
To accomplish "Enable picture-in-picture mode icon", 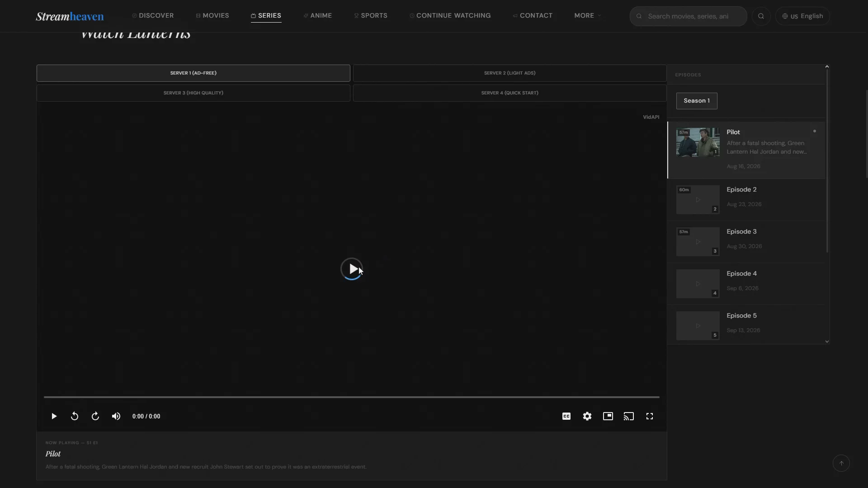I will pyautogui.click(x=608, y=416).
